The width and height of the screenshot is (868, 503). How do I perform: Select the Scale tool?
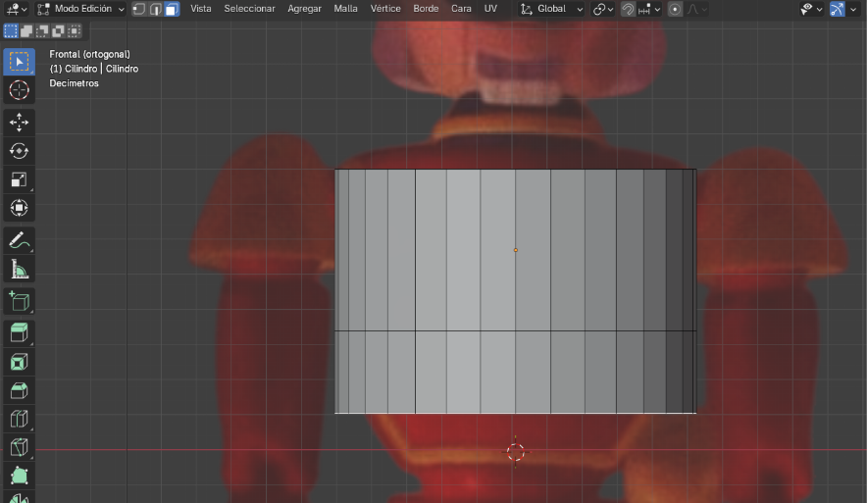[x=19, y=179]
